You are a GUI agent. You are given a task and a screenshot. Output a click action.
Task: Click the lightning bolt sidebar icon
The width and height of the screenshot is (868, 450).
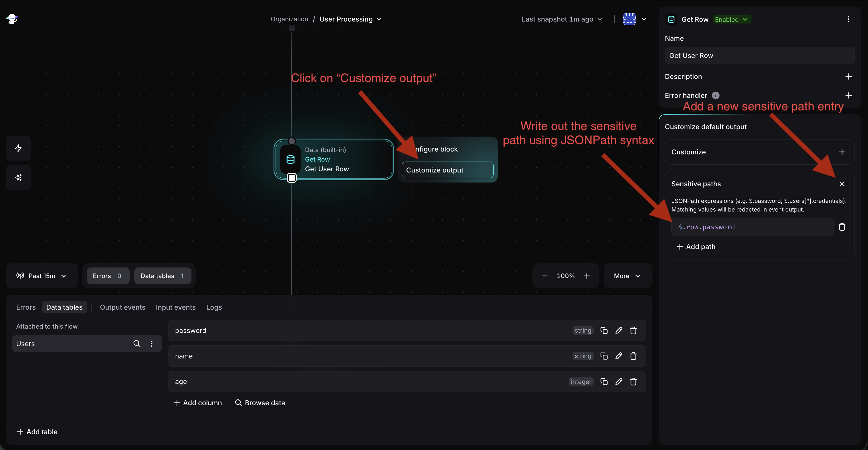[x=18, y=148]
